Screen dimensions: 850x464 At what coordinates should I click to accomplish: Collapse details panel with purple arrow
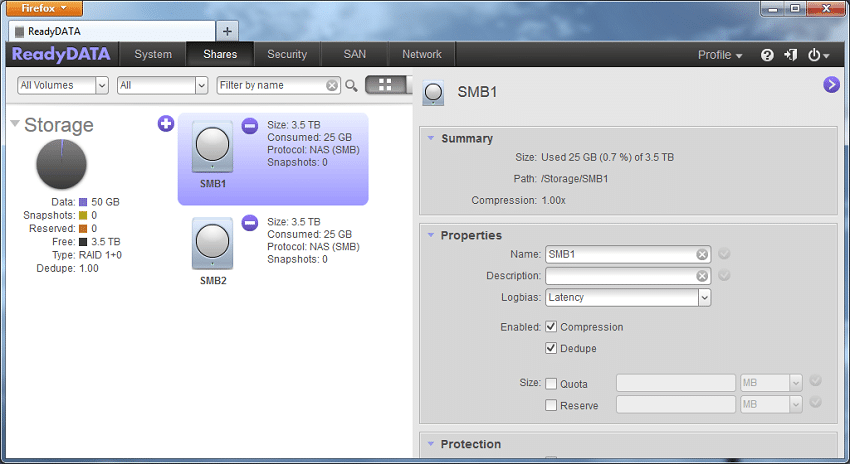coord(831,85)
